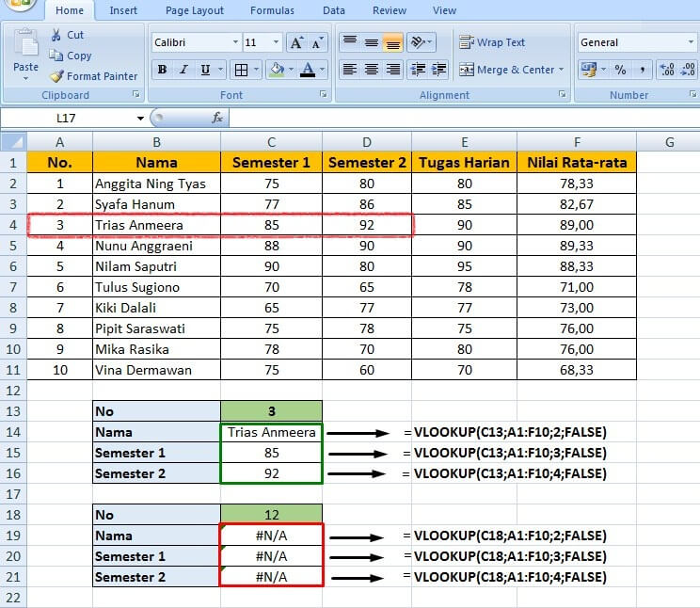This screenshot has width=700, height=608.
Task: Open the Review tab
Action: 390,10
